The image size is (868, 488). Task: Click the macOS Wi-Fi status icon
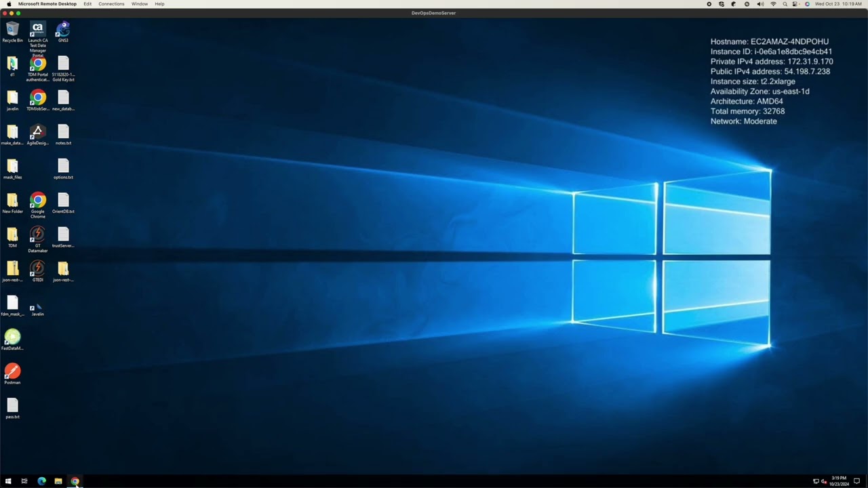tap(773, 4)
